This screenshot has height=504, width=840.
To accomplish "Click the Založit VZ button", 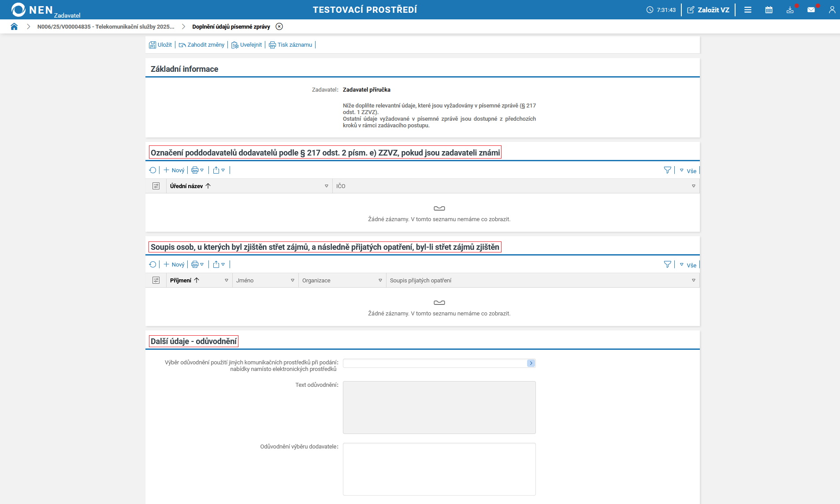I will coord(708,10).
